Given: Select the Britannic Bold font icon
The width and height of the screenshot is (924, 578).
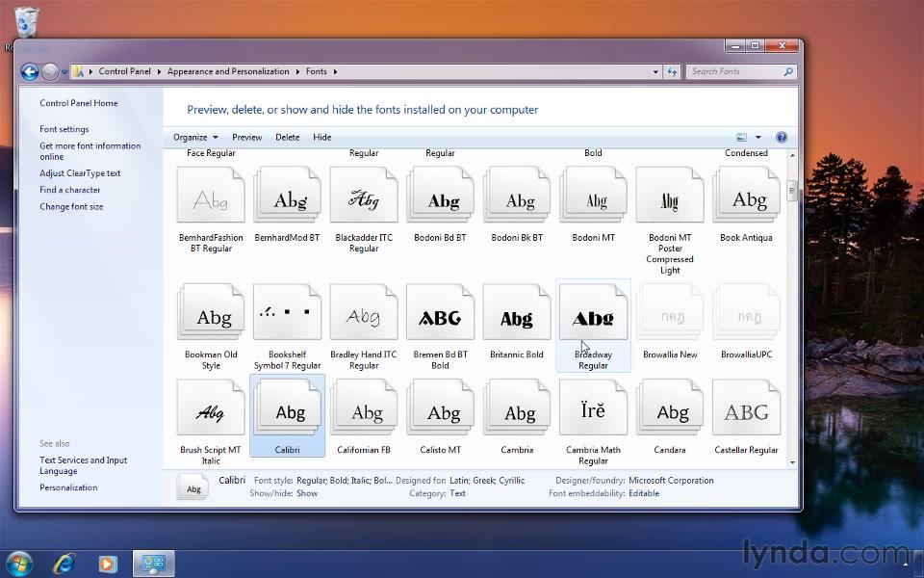Looking at the screenshot, I should pos(517,312).
